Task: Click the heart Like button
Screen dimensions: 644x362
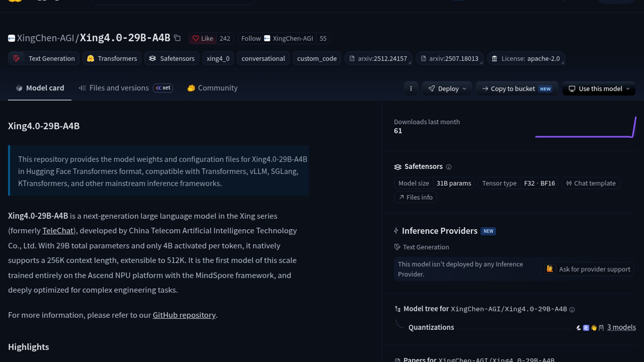Action: coord(203,38)
